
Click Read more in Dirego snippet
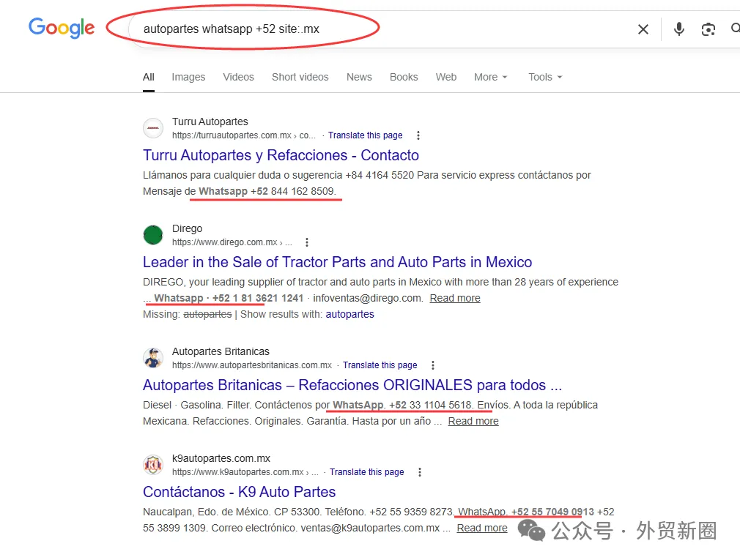point(455,298)
